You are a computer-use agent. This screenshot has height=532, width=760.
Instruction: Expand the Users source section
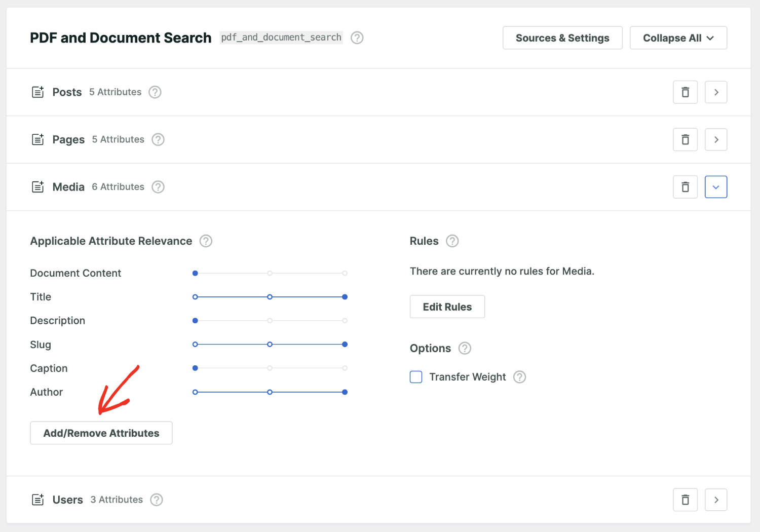click(716, 500)
